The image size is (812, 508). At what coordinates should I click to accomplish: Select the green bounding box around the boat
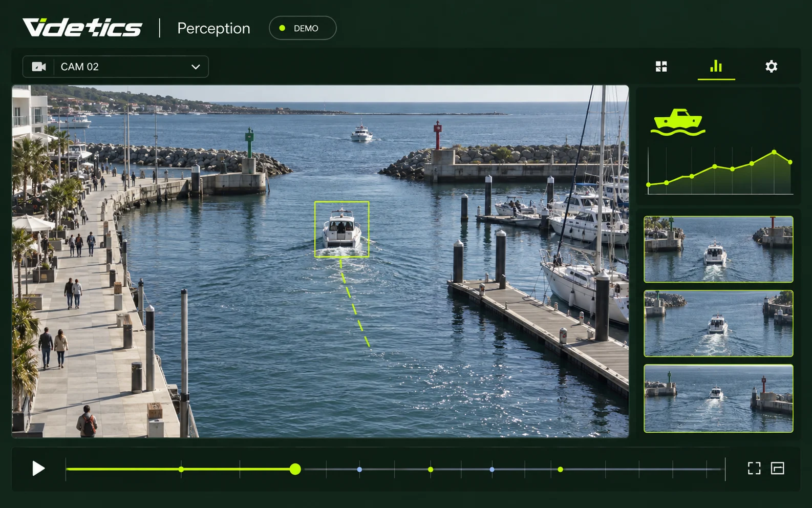coord(341,229)
